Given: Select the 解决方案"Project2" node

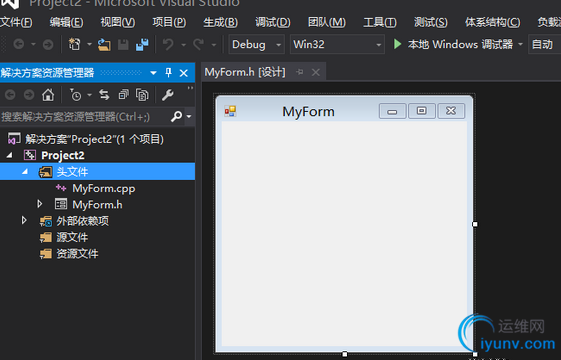Looking at the screenshot, I should (94, 139).
